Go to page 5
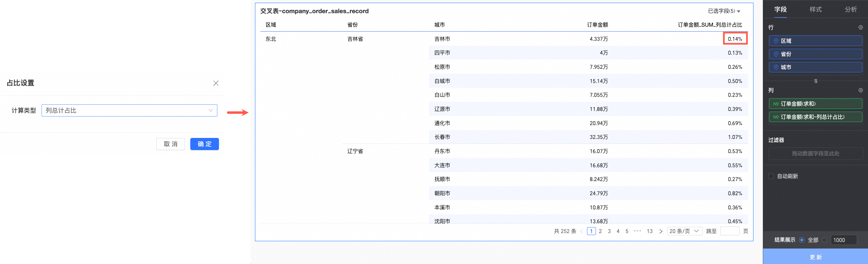This screenshot has width=868, height=264. point(627,231)
